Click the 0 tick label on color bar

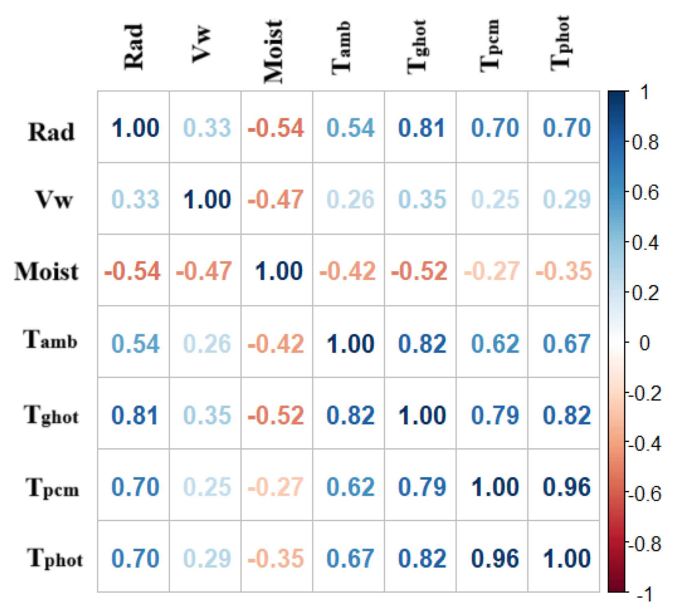[x=644, y=343]
